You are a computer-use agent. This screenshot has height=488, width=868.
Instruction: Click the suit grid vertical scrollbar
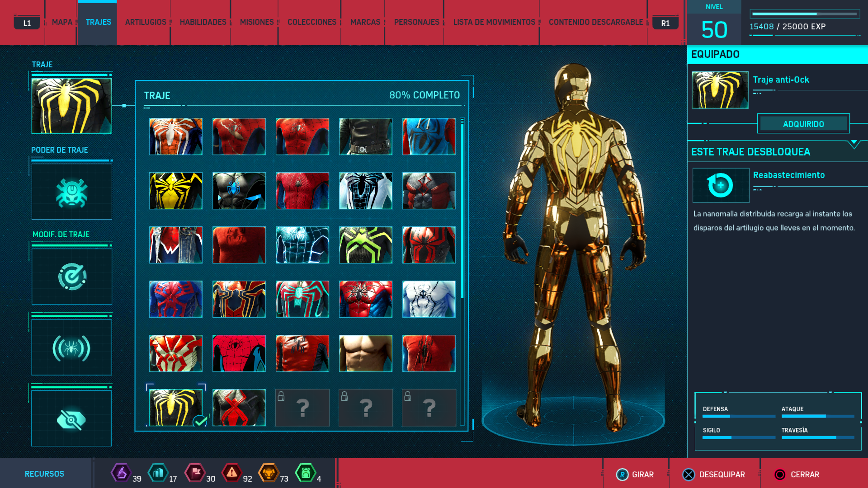462,208
